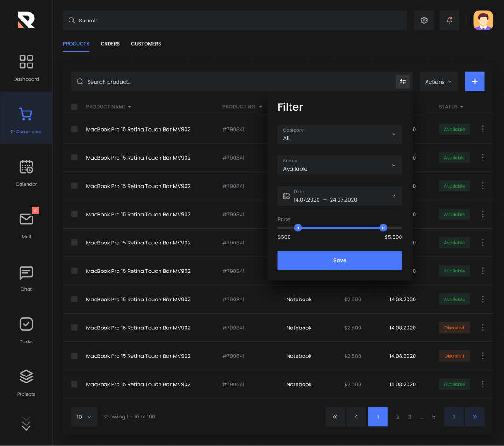Open the three-dot menu of the third product row
Screen dimensions: 504x446
[x=483, y=186]
